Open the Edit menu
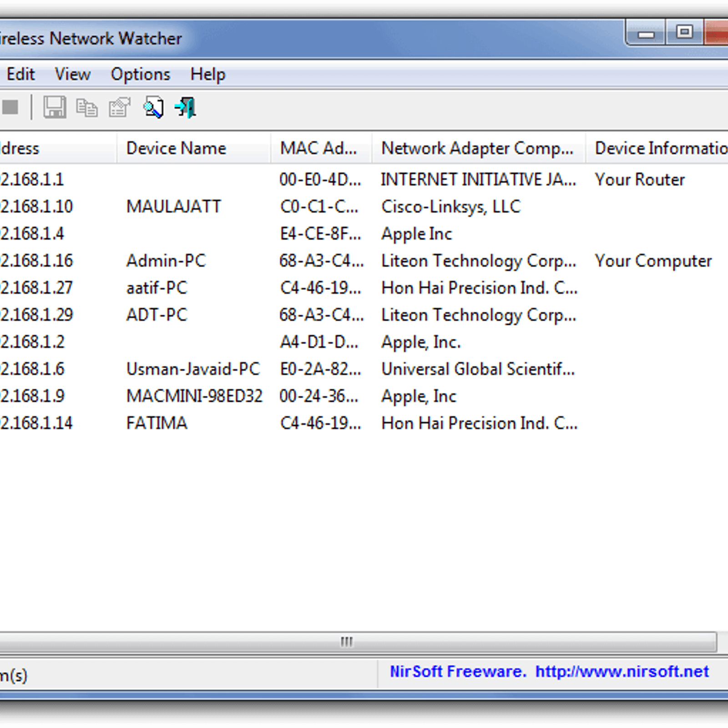Screen dimensions: 728x728 (x=20, y=74)
